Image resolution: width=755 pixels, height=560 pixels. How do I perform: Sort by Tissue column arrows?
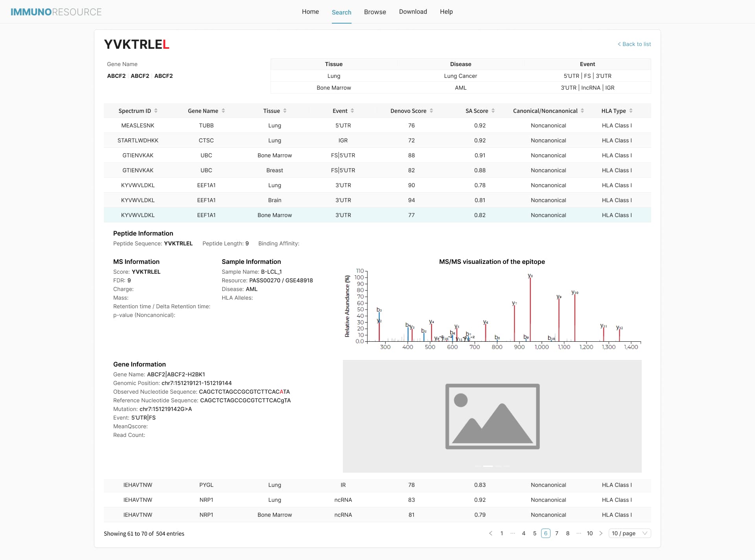(x=285, y=111)
